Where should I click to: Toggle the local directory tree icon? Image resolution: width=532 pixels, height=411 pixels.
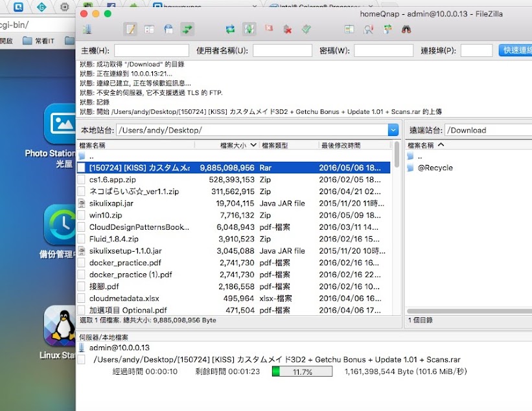[x=149, y=30]
